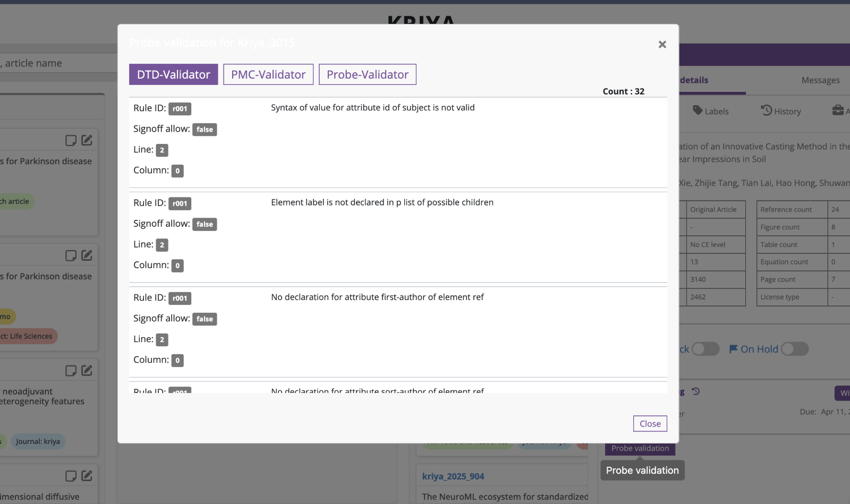Viewport: 850px width, 504px height.
Task: Toggle the switch left of On Hold flag
Action: (705, 349)
